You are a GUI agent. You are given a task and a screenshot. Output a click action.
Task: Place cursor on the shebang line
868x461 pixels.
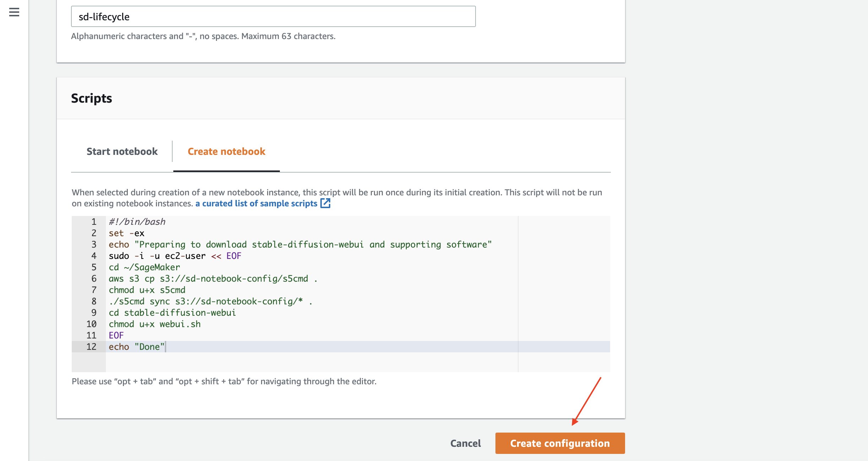pyautogui.click(x=137, y=221)
